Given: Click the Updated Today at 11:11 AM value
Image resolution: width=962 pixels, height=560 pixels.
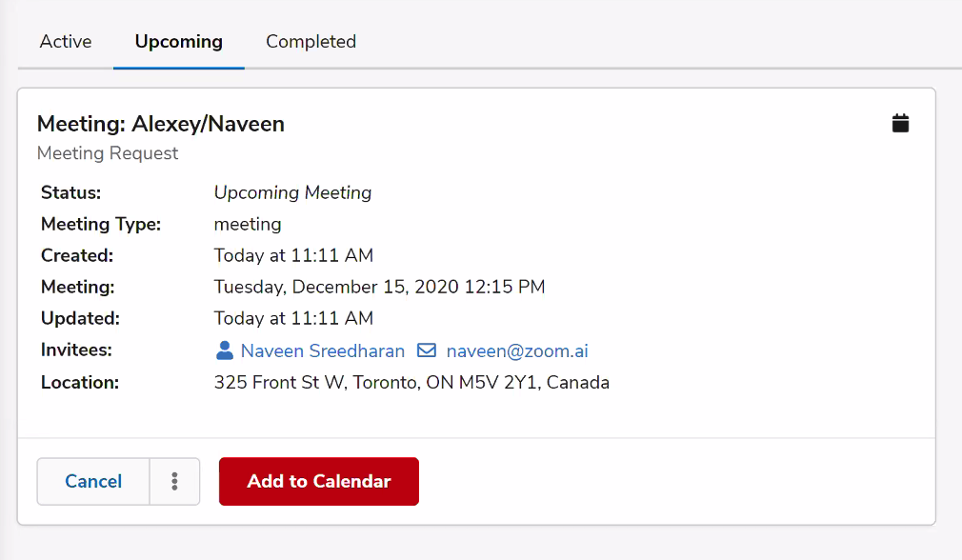Looking at the screenshot, I should (293, 318).
